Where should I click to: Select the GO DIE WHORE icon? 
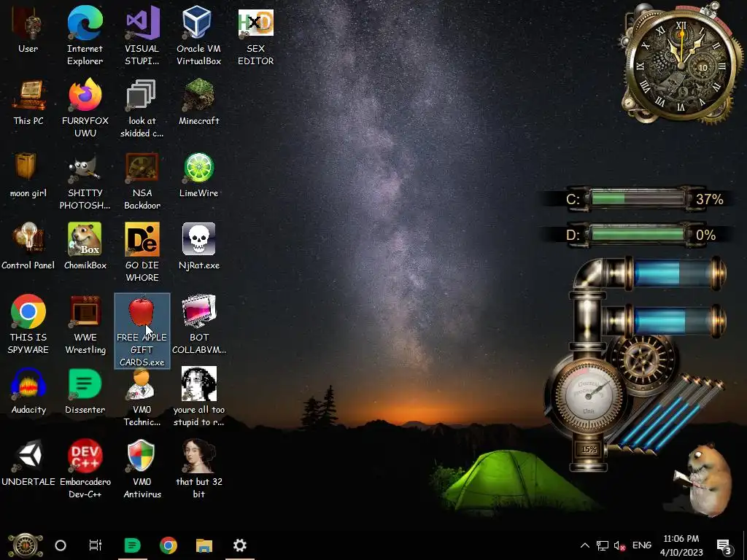(x=142, y=252)
